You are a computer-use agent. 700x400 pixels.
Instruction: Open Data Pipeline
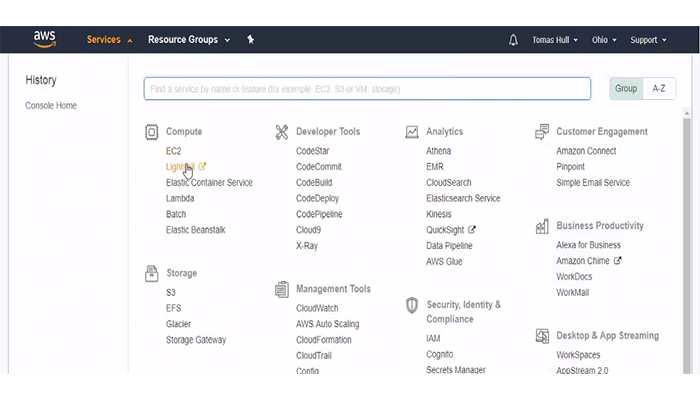click(x=449, y=246)
